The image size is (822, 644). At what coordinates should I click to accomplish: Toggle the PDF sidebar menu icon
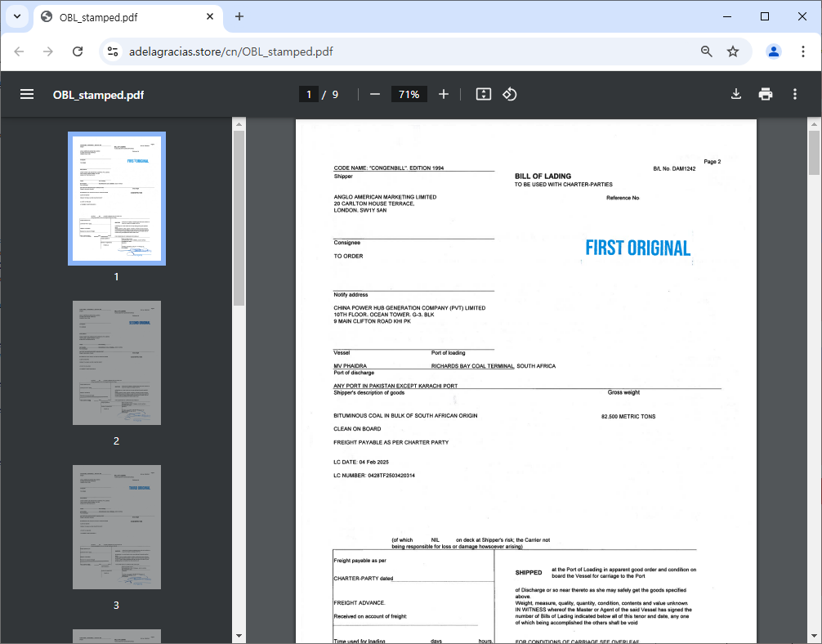coord(27,95)
